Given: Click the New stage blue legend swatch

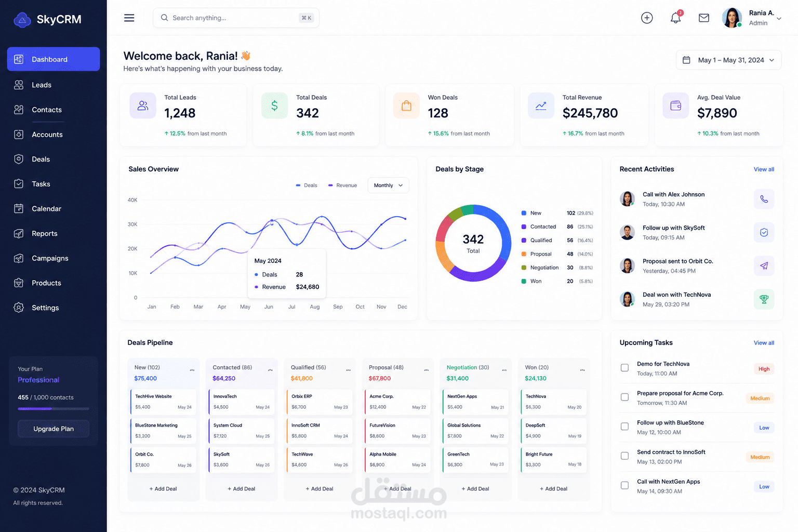Looking at the screenshot, I should (x=524, y=213).
